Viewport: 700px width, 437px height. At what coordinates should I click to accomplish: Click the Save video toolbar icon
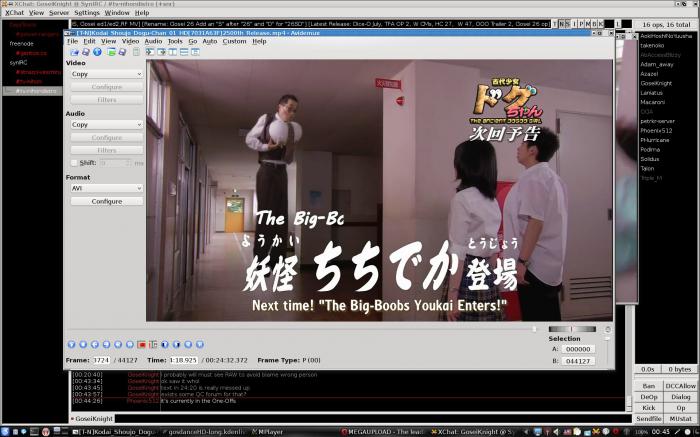(x=86, y=52)
